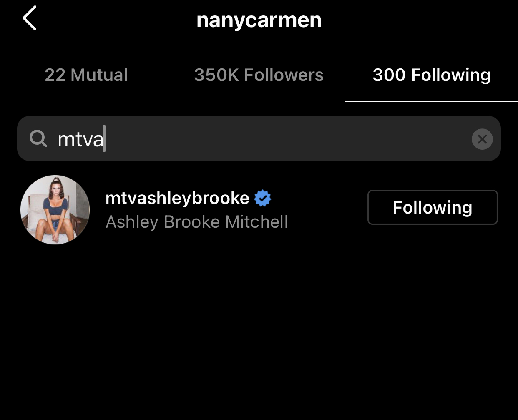Go back using the left arrow

pyautogui.click(x=30, y=18)
